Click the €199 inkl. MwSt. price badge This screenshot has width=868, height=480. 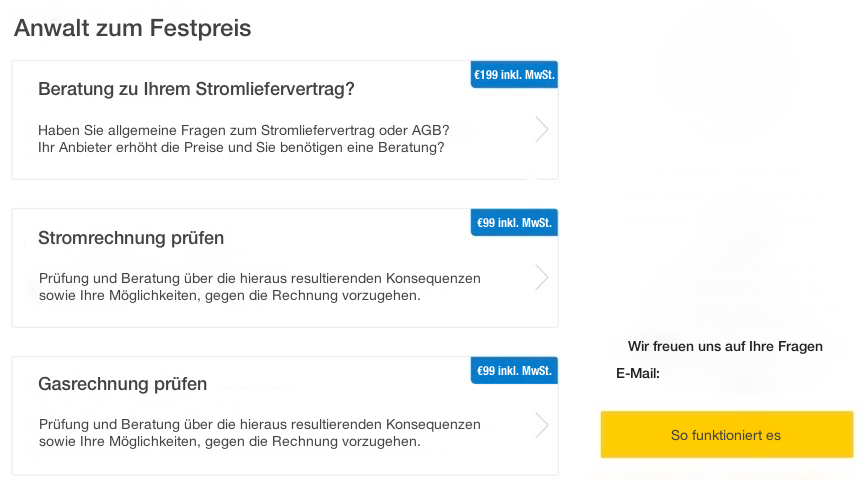[x=514, y=75]
